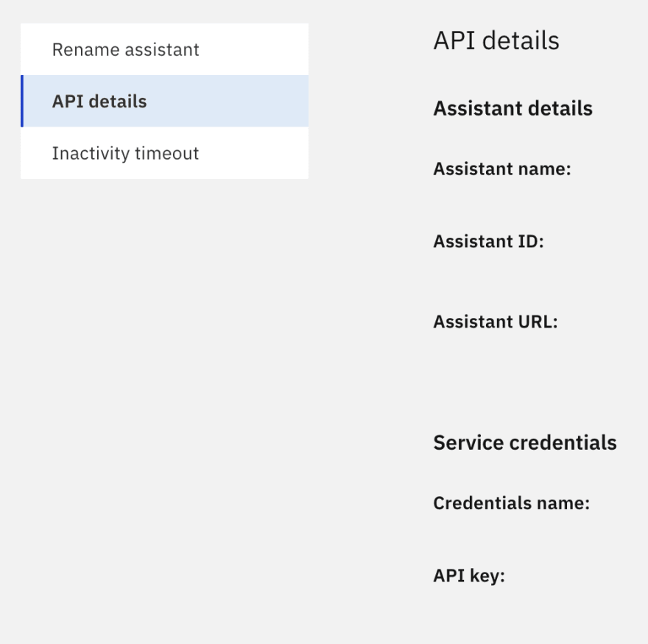Select the API details sidebar item
This screenshot has height=644, width=648.
coord(164,102)
